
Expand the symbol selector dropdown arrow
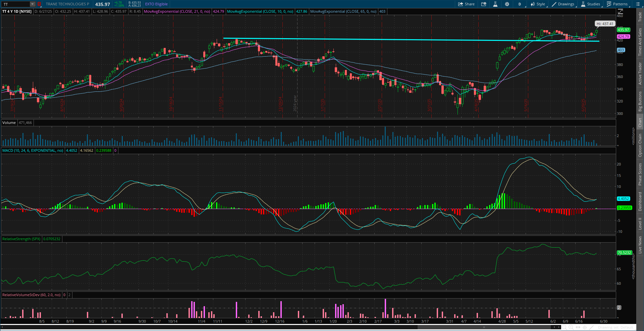(33, 4)
